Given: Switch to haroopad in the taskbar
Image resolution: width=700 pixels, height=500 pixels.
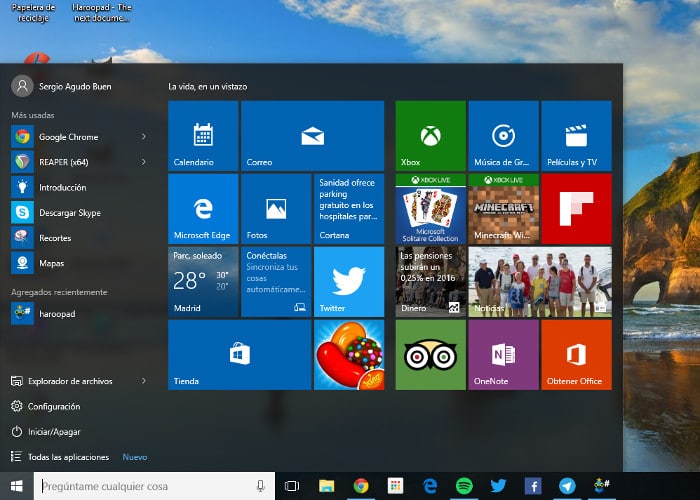Looking at the screenshot, I should 601,486.
